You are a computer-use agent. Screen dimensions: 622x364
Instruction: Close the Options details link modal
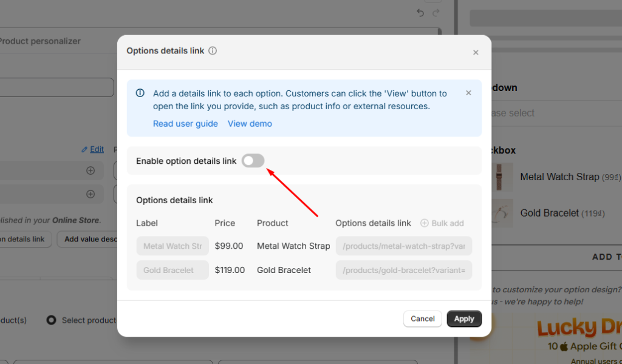click(476, 53)
